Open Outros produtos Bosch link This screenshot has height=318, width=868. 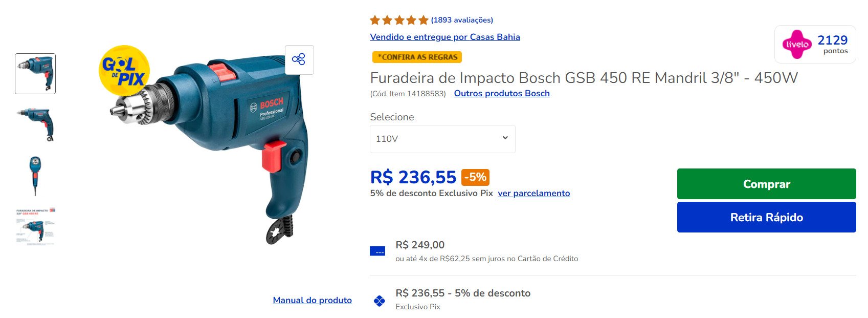click(x=502, y=93)
